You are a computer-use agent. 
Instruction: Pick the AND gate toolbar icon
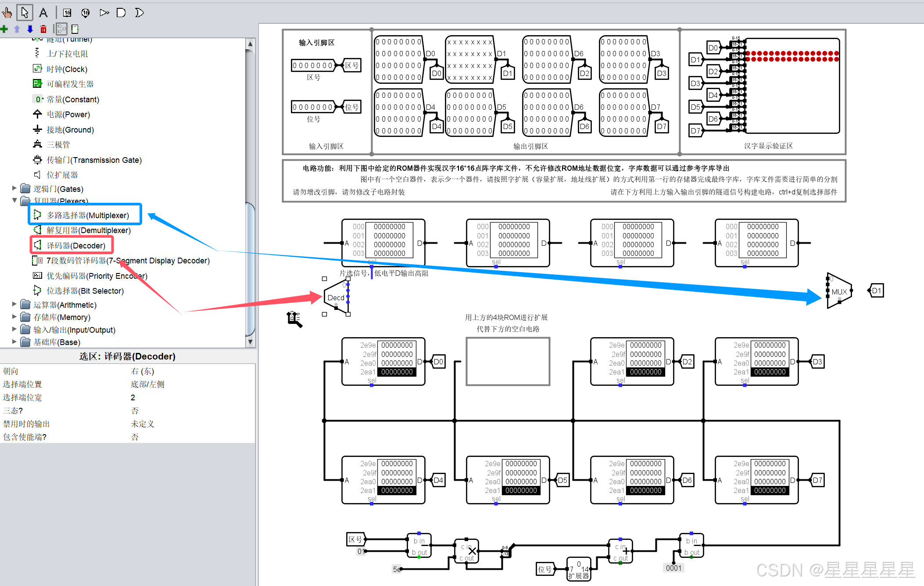coord(121,13)
